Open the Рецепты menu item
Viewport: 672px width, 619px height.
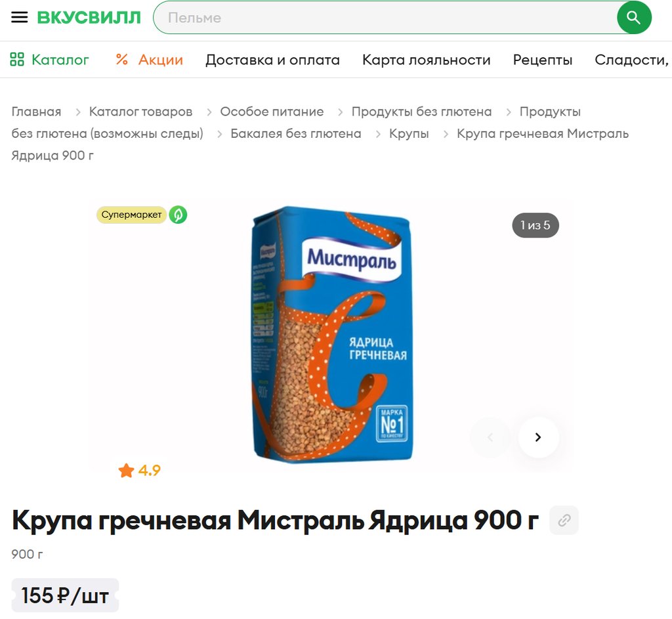pos(543,60)
